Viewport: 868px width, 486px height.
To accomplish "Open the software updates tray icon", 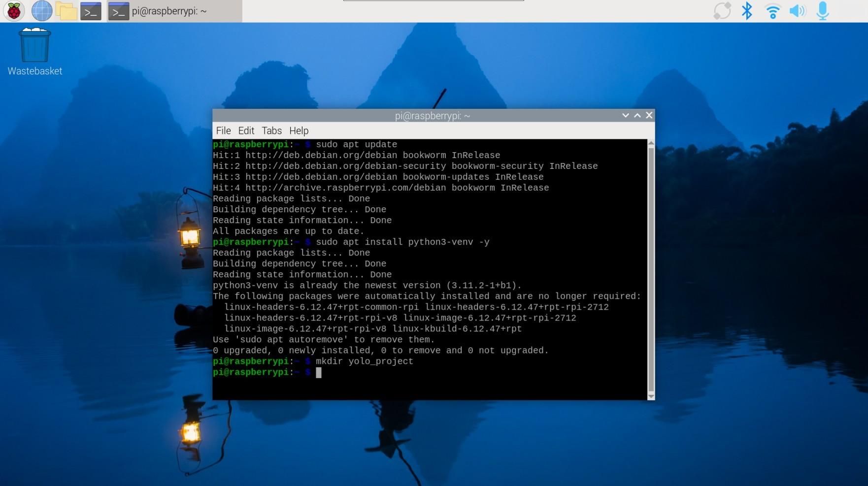I will point(722,11).
